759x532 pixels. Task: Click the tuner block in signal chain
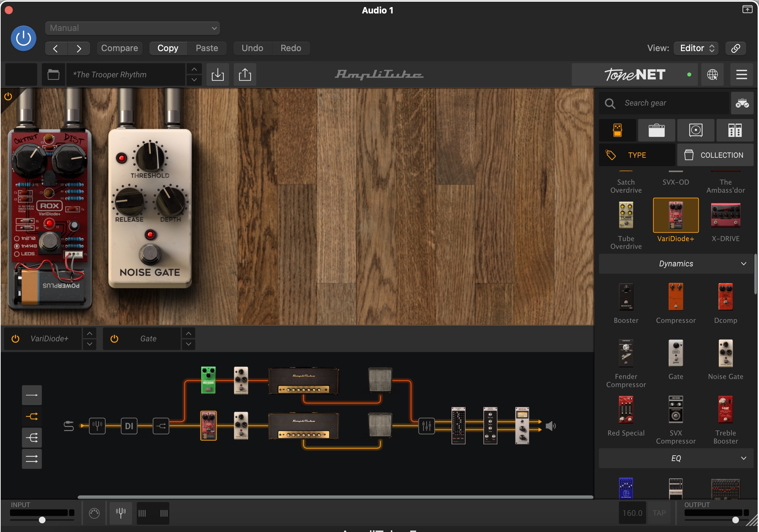(x=97, y=426)
